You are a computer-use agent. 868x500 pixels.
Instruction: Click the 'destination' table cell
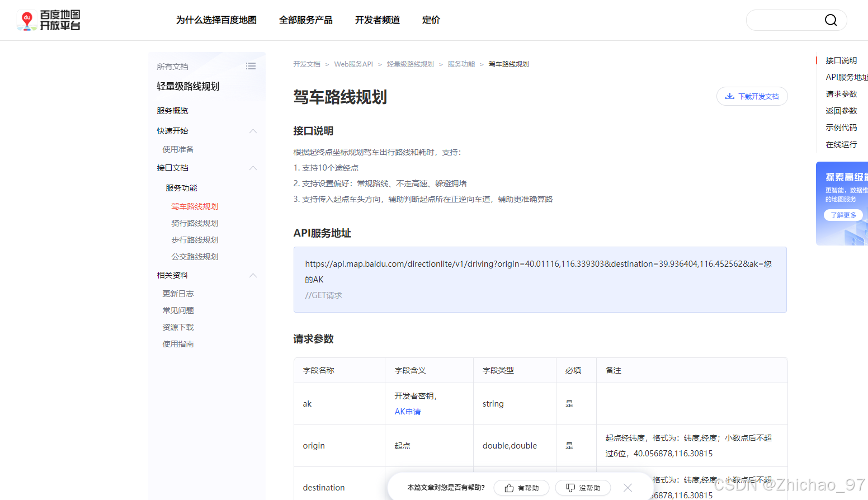click(339, 484)
